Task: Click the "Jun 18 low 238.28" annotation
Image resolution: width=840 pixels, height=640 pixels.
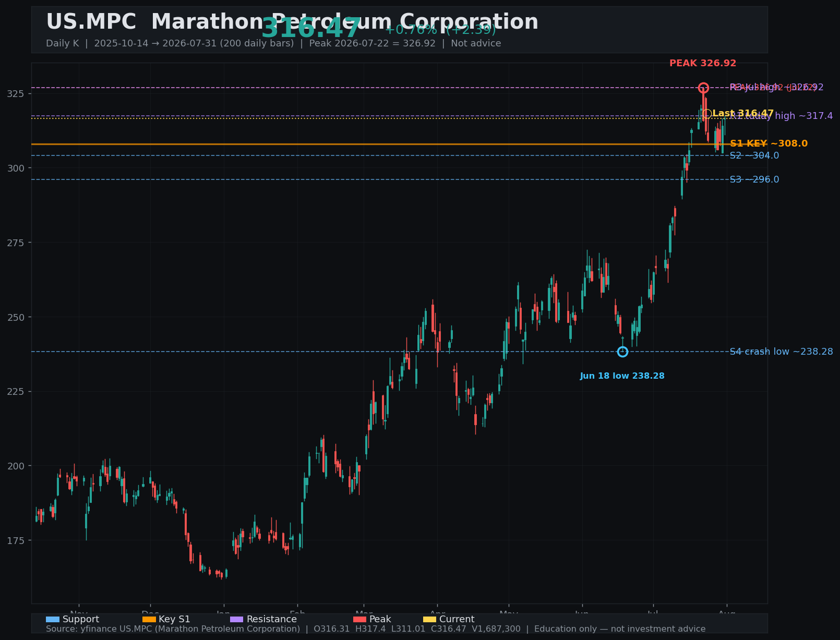Action: click(622, 376)
